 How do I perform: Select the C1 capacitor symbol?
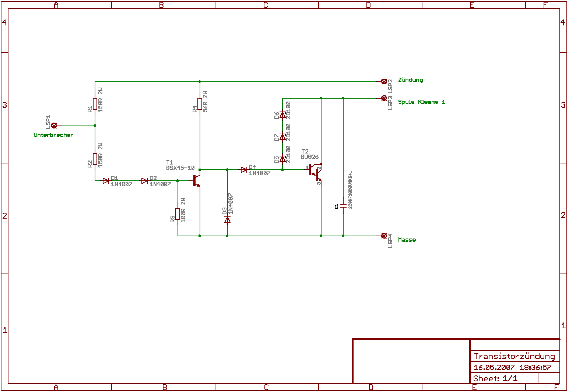coord(344,206)
